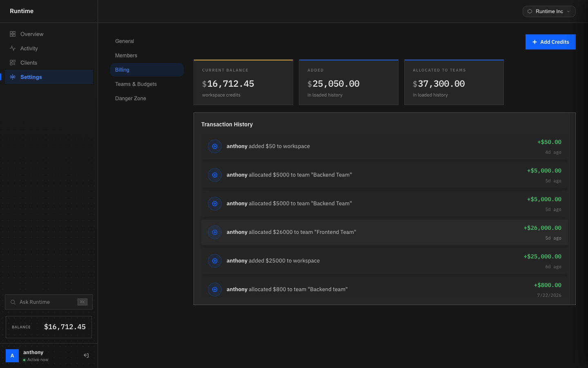This screenshot has height=368, width=588.
Task: Click the ⌘K shortcut badge
Action: point(82,302)
